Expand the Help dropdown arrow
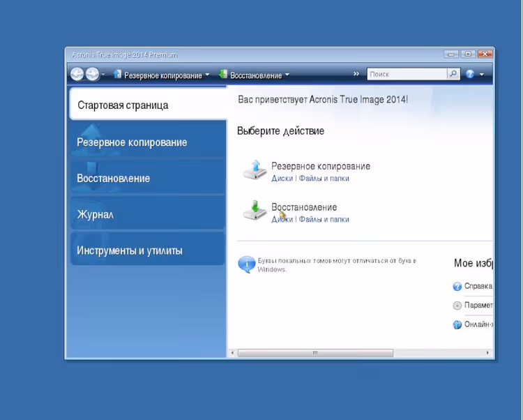 coord(482,75)
